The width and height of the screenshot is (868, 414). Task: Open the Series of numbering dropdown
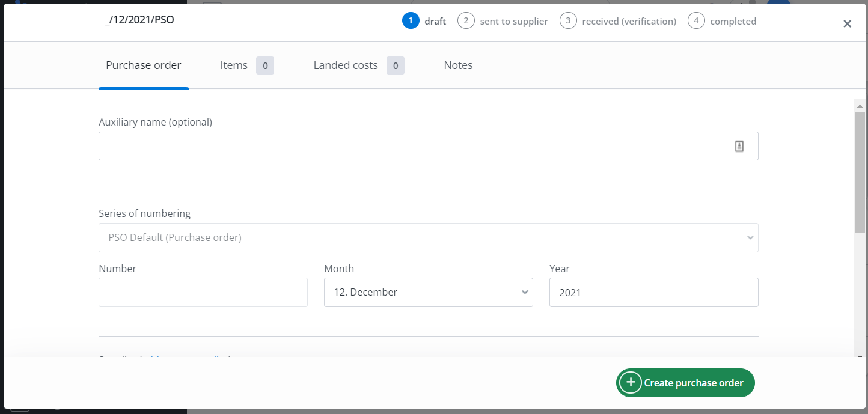(429, 237)
